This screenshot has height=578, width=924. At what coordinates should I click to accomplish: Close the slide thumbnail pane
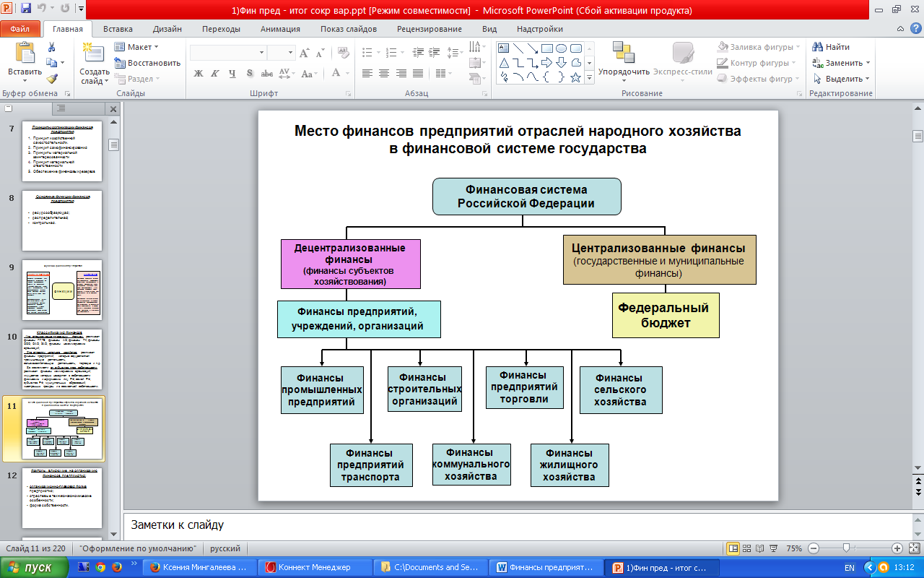click(x=113, y=108)
